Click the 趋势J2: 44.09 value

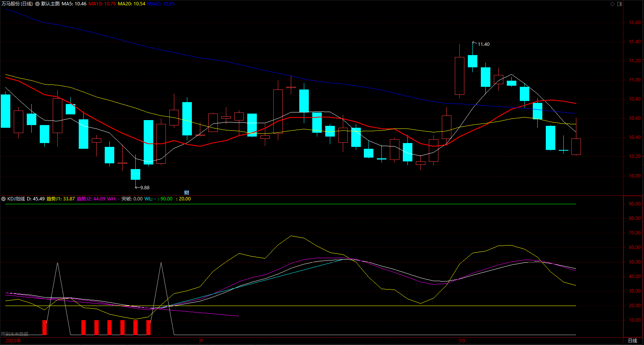coord(91,199)
